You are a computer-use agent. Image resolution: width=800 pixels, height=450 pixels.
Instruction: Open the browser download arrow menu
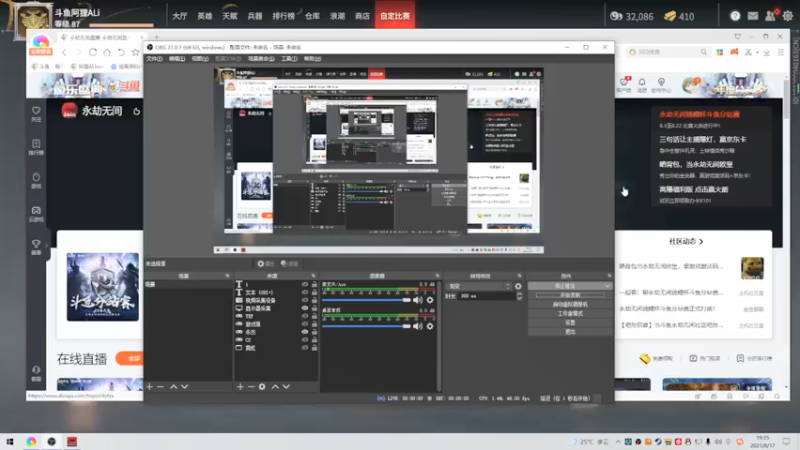[767, 52]
